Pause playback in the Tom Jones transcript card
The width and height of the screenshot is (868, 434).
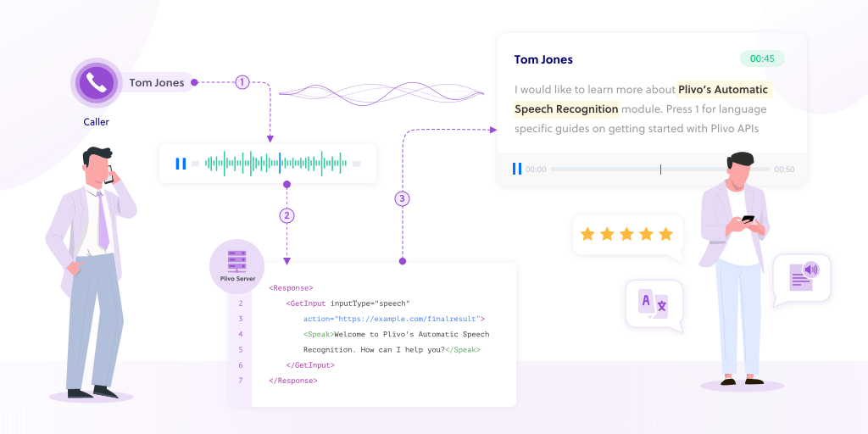[516, 169]
